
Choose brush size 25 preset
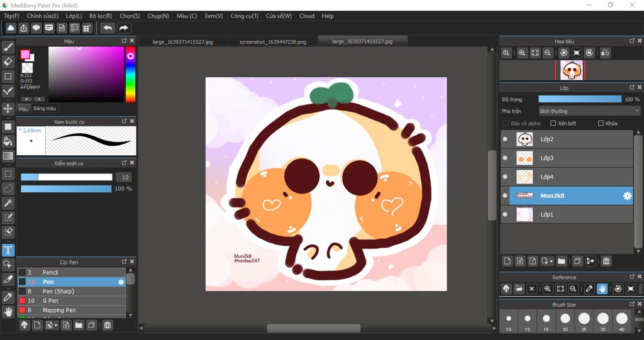(584, 321)
